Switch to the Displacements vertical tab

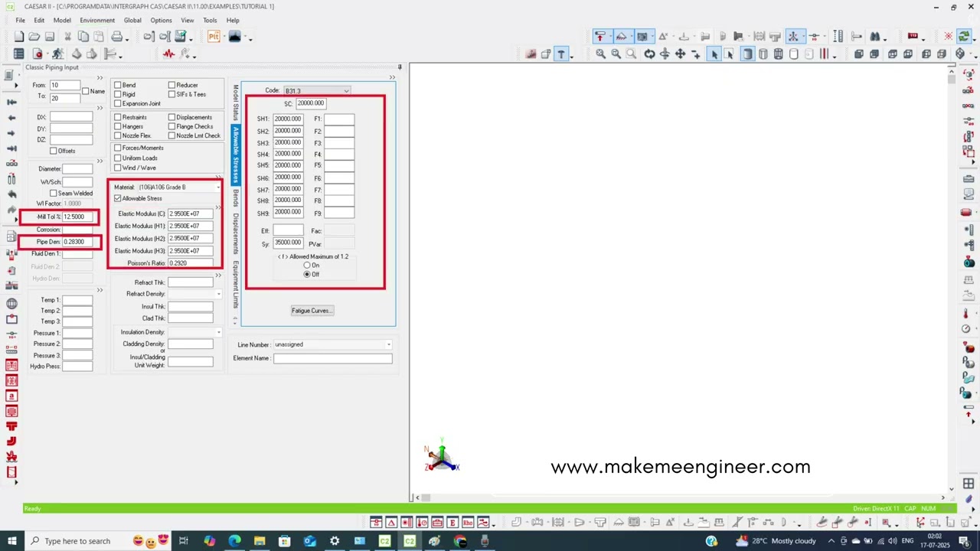[x=236, y=233]
